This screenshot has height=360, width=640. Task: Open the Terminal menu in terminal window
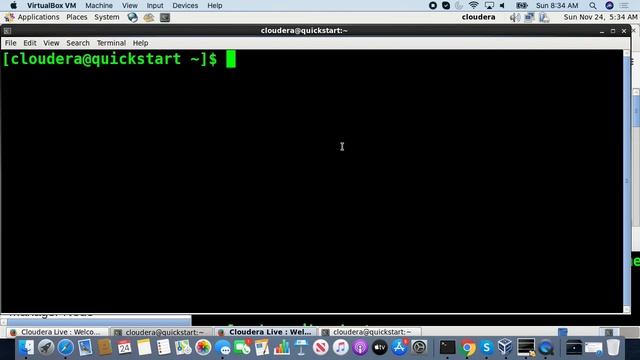tap(111, 43)
